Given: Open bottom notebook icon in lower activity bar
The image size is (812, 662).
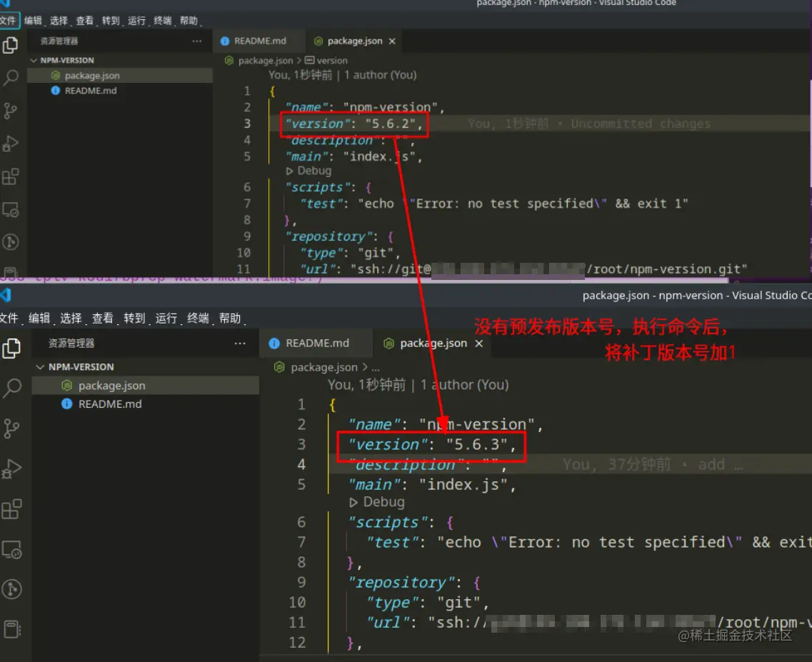Looking at the screenshot, I should [x=11, y=629].
